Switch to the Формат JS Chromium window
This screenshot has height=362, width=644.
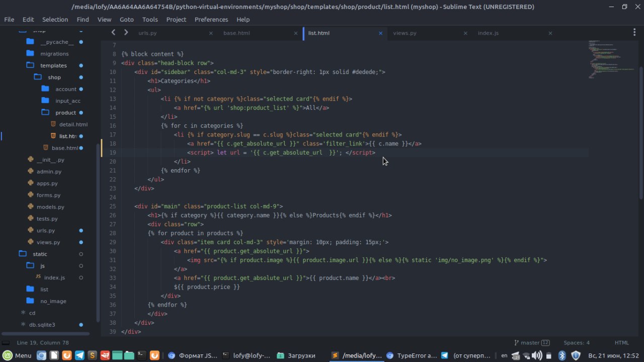point(193,355)
